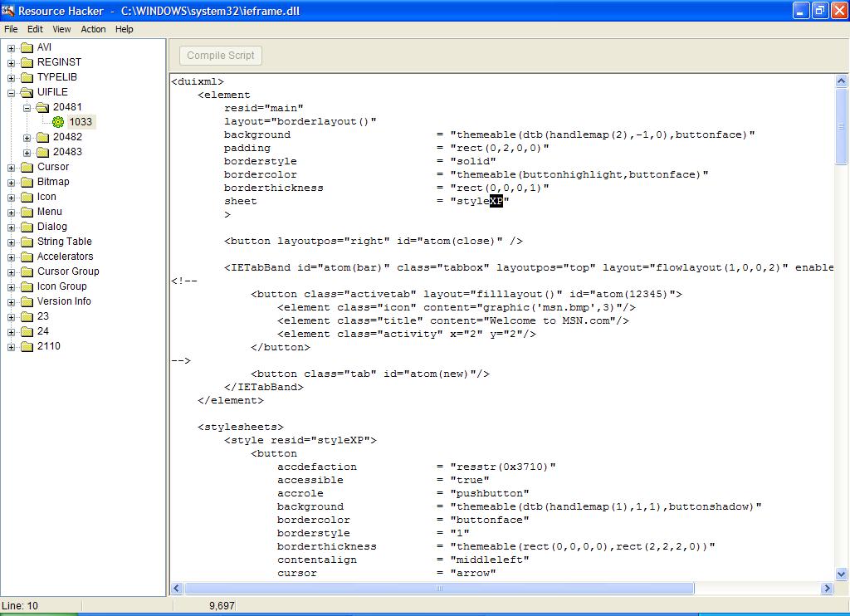Image resolution: width=850 pixels, height=616 pixels.
Task: Click the horizontal scrollbar left arrow
Action: [177, 589]
